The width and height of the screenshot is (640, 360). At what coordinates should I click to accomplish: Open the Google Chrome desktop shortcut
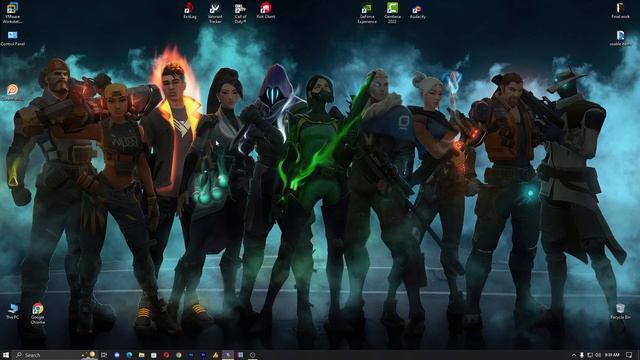pyautogui.click(x=38, y=313)
